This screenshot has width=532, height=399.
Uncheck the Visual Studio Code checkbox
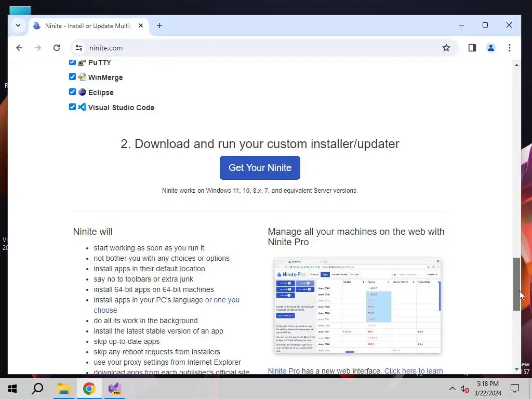(72, 107)
